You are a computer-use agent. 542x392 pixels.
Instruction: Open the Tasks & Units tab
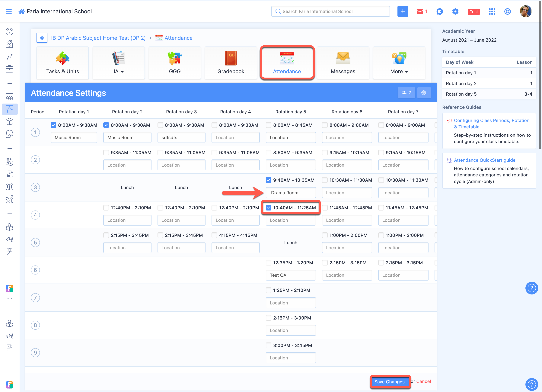point(63,63)
